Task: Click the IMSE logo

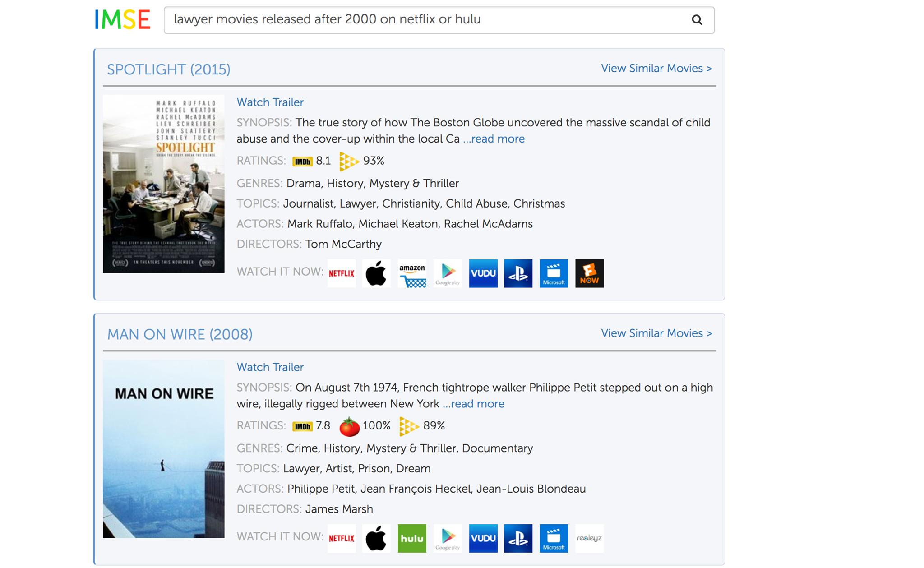Action: [x=122, y=19]
